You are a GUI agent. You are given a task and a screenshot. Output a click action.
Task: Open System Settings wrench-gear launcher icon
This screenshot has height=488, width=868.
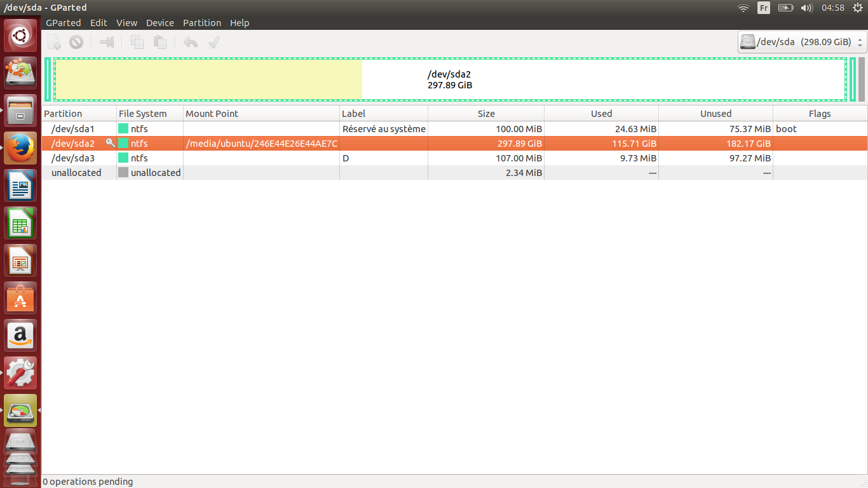coord(21,373)
